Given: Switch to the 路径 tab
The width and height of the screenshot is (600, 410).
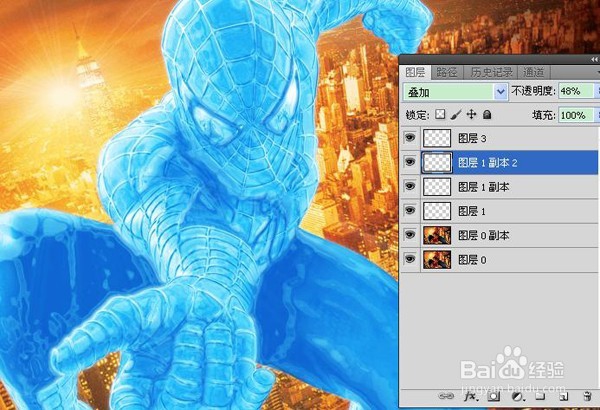Looking at the screenshot, I should pyautogui.click(x=447, y=72).
